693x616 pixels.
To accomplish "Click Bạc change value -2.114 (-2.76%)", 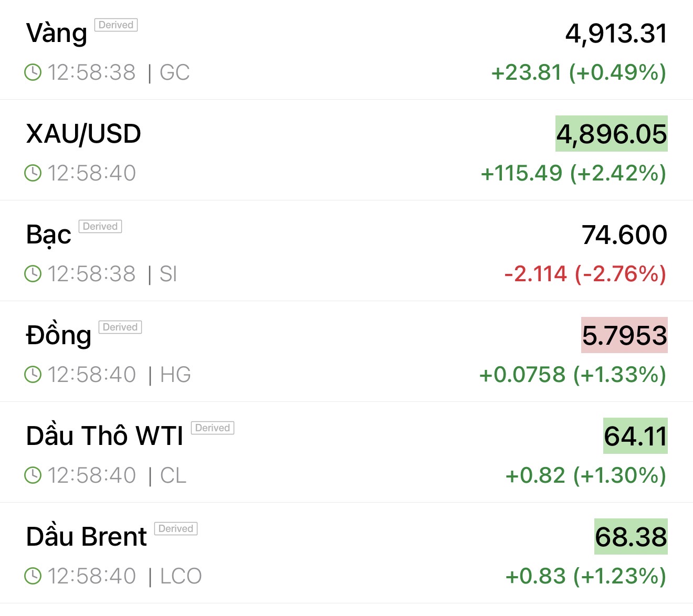I will (x=585, y=274).
